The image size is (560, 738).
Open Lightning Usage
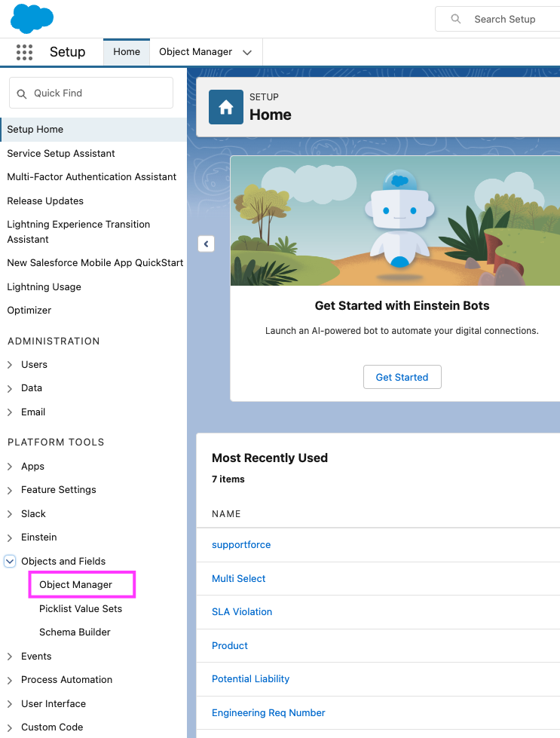(x=44, y=286)
